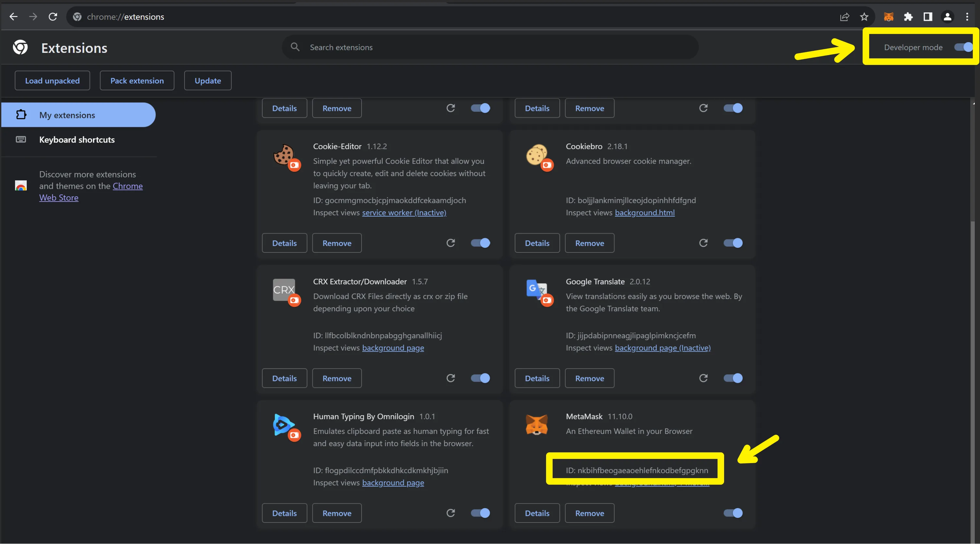The width and height of the screenshot is (980, 544).
Task: Reload the Google Translate extension
Action: (704, 378)
